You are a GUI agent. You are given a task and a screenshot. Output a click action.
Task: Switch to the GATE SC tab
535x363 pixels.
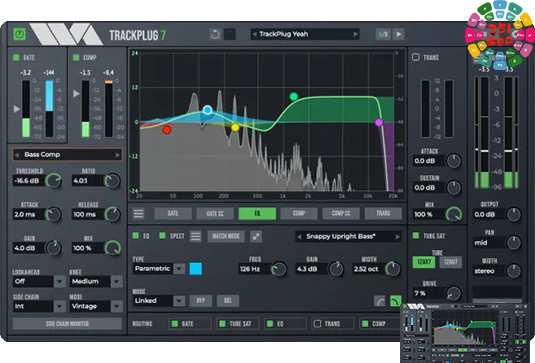click(215, 214)
